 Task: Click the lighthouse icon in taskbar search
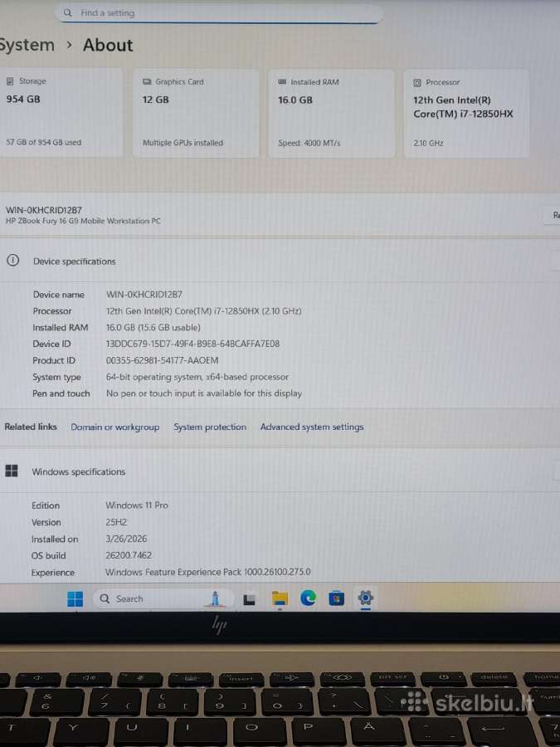215,598
